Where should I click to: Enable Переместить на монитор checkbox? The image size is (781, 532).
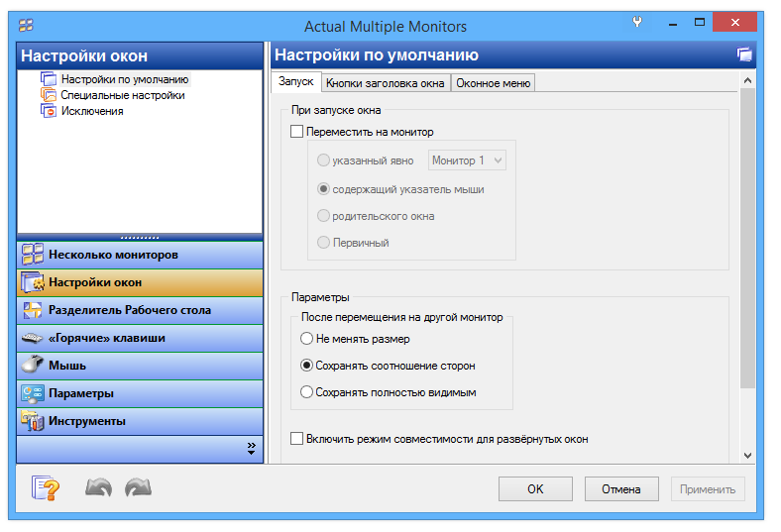pos(297,132)
